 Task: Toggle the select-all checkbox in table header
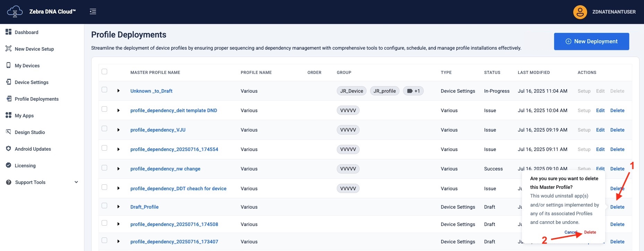pos(104,72)
